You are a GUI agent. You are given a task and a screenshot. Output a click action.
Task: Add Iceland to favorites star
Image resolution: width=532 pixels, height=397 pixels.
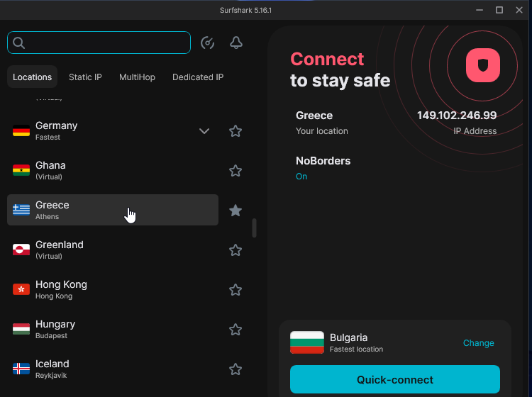pos(235,369)
